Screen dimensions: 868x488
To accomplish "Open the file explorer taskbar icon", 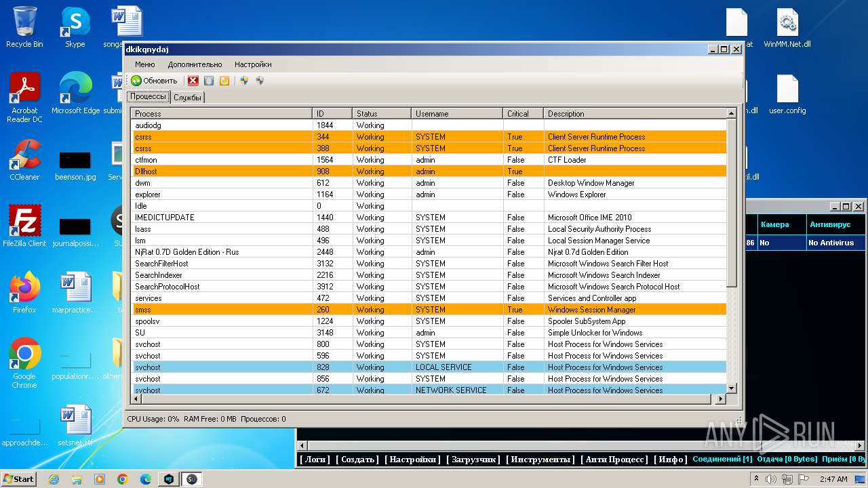I will coord(77,479).
